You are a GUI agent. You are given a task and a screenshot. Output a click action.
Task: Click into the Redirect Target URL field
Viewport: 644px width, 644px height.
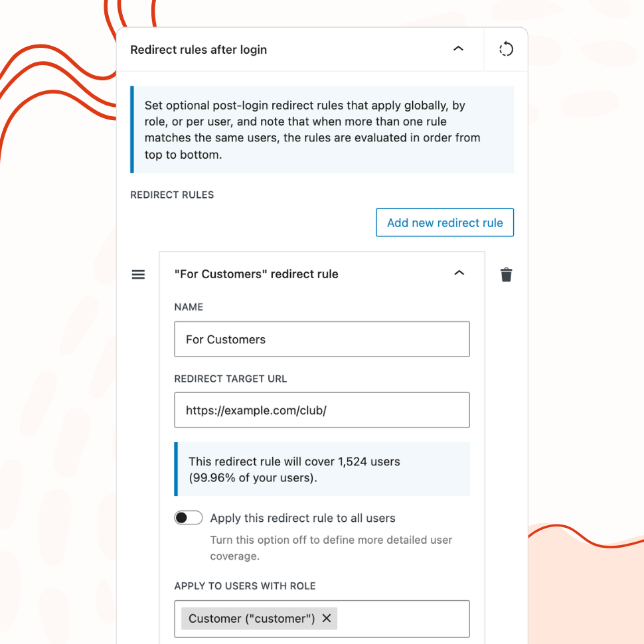click(321, 410)
